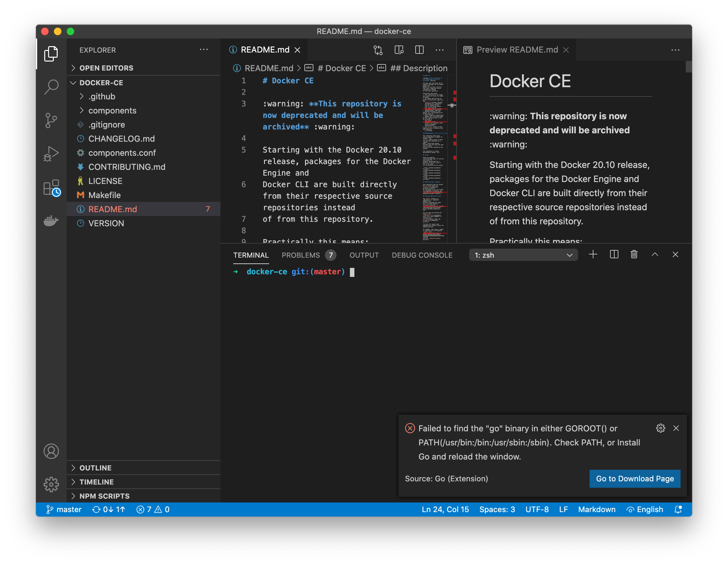Expand the .github folder
Screen dimensions: 728x564
point(143,96)
